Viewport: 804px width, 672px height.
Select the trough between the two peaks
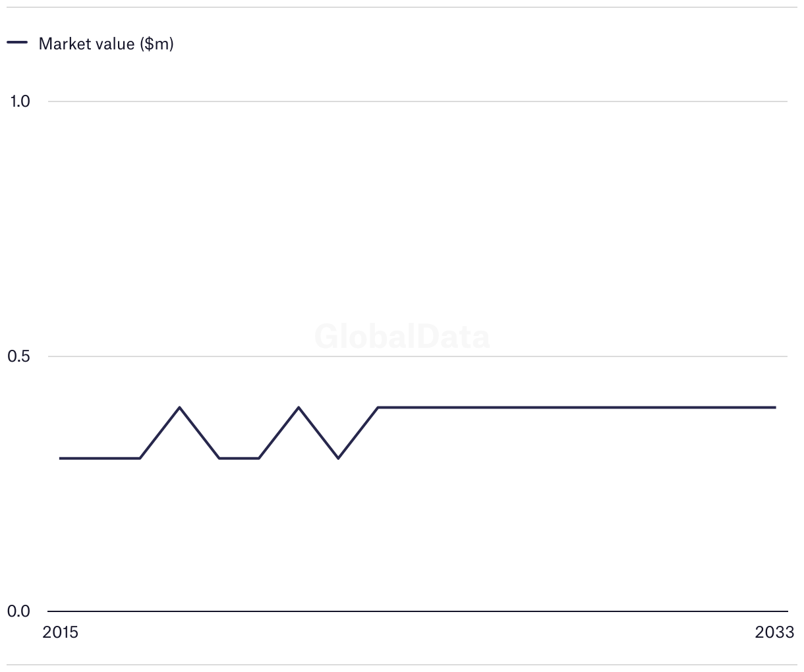(239, 458)
